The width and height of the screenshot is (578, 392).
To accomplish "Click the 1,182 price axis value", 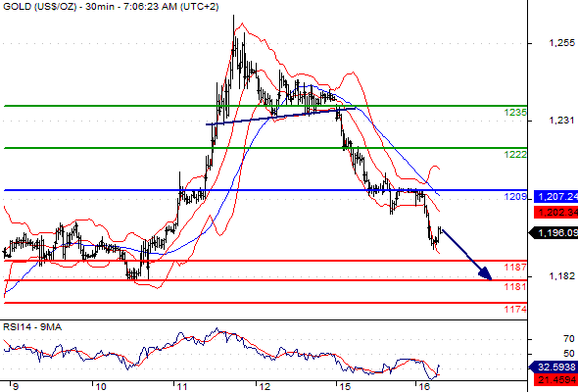I will pos(561,276).
